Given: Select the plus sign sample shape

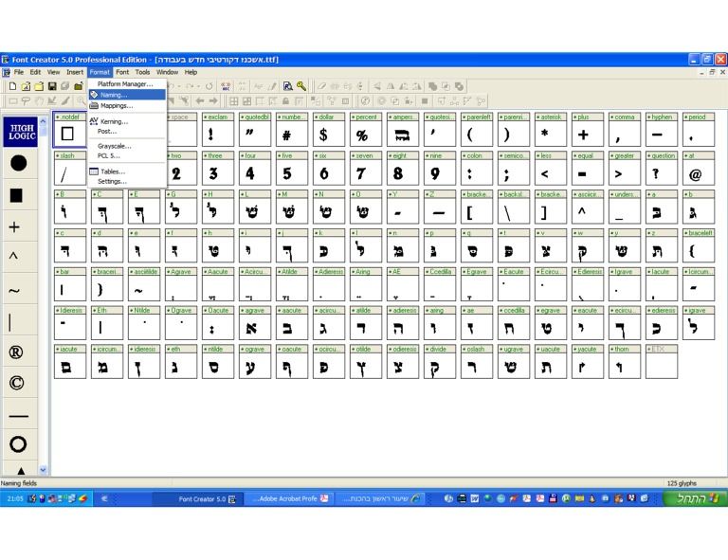Looking at the screenshot, I should click(14, 226).
